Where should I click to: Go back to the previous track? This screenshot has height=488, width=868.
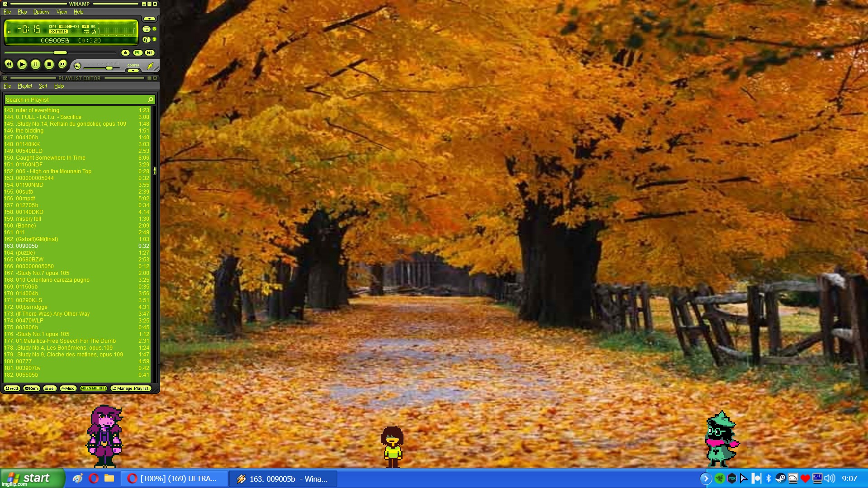point(9,65)
